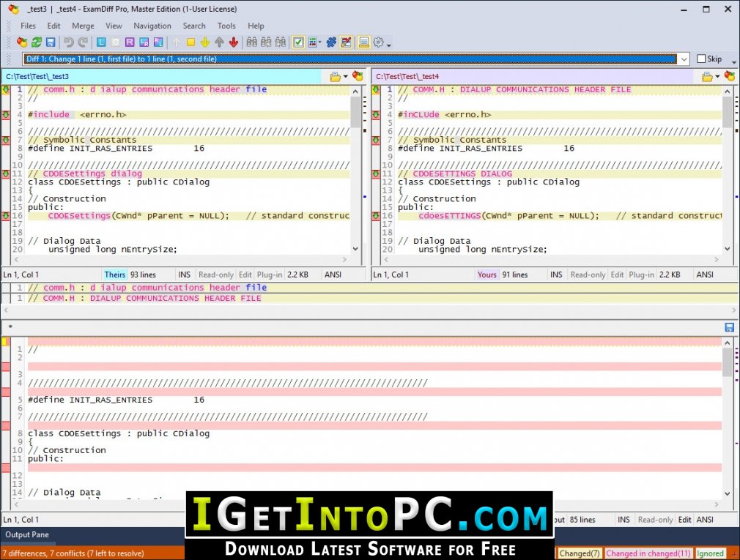This screenshot has width=740, height=560.
Task: Click the Plug-in cell in left status bar
Action: coord(270,275)
